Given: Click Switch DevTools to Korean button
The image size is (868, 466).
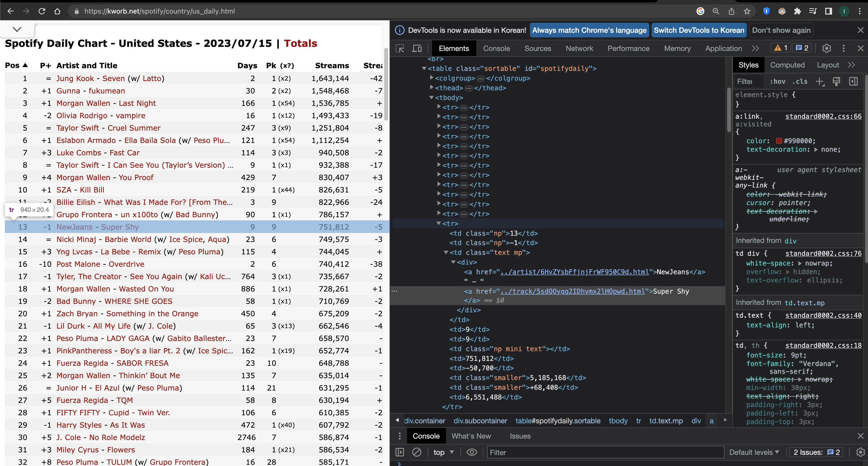Looking at the screenshot, I should click(x=699, y=30).
